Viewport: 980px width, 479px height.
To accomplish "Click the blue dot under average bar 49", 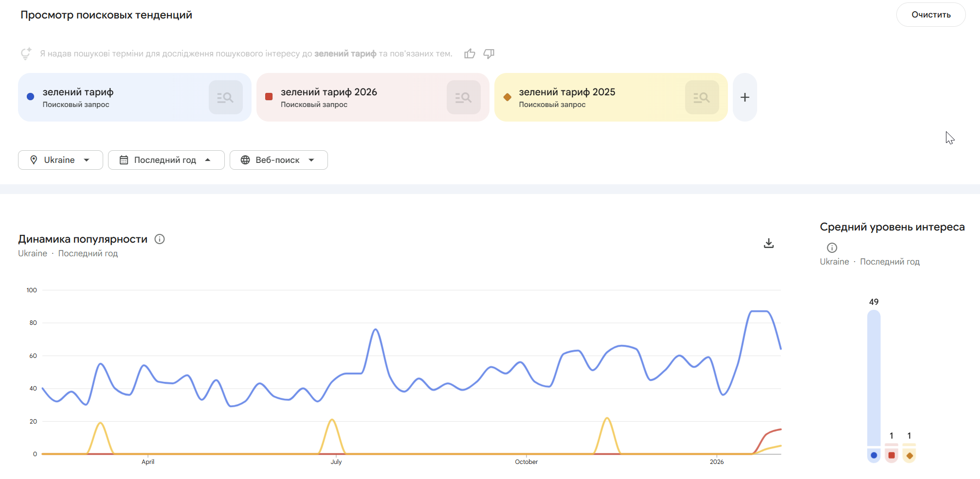I will click(x=874, y=455).
